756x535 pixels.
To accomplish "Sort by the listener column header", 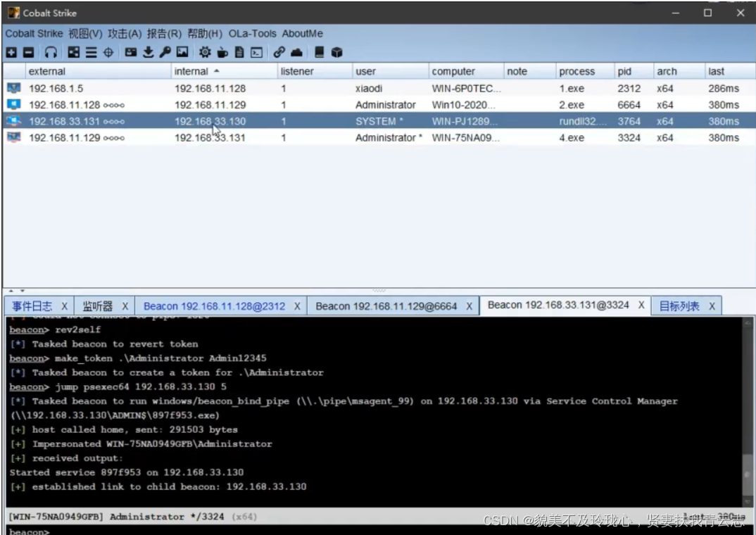I will click(315, 71).
